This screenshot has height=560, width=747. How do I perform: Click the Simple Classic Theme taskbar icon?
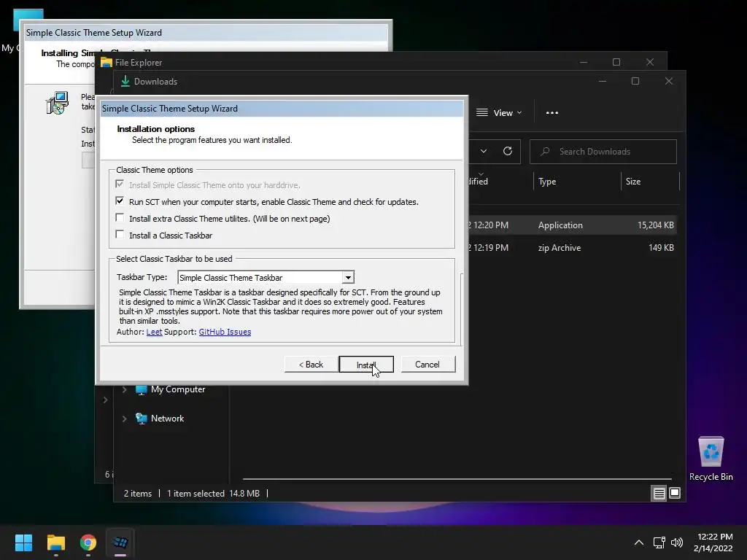coord(120,542)
